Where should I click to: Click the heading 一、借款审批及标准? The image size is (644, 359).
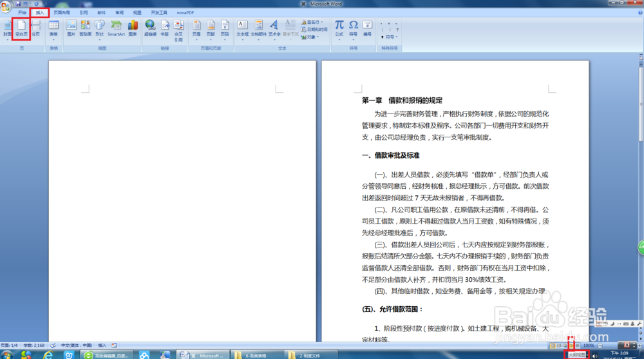[391, 155]
